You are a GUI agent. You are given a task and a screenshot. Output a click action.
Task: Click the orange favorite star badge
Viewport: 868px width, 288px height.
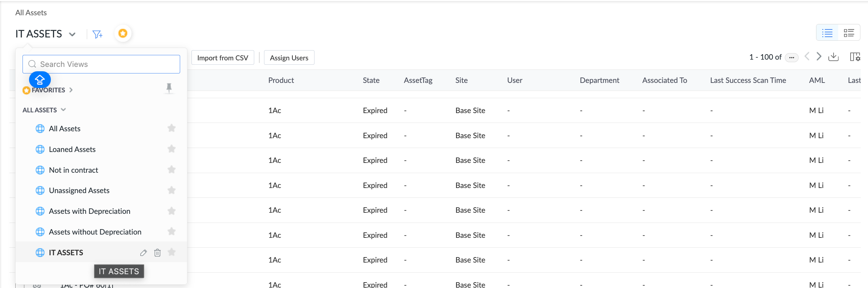click(x=123, y=33)
